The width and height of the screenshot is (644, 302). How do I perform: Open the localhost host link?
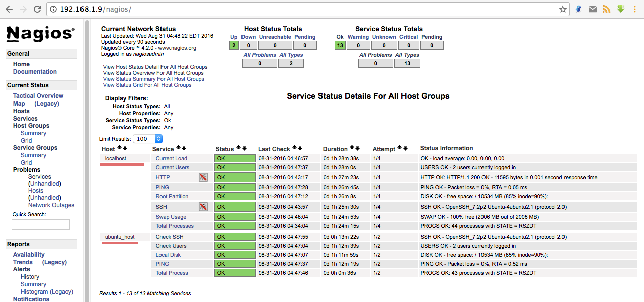coord(116,158)
